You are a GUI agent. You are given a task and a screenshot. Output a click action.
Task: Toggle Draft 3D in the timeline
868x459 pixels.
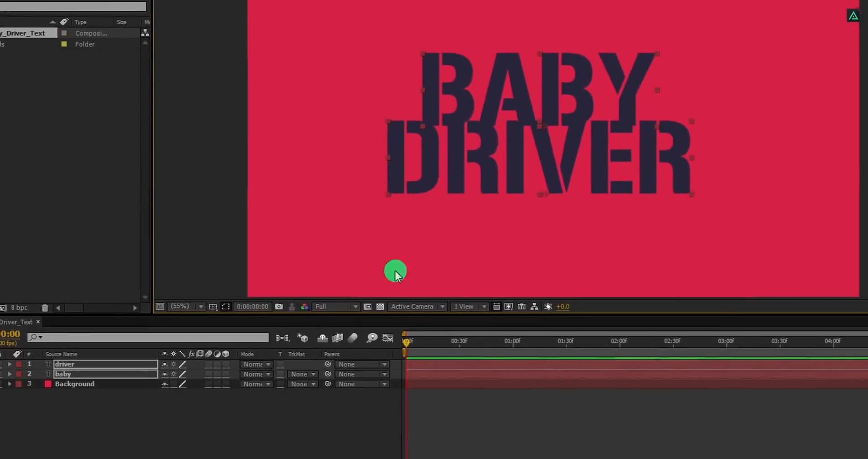coord(302,338)
